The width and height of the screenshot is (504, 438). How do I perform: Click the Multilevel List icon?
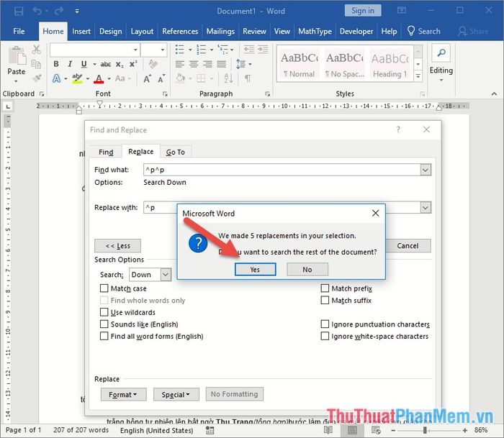point(222,50)
